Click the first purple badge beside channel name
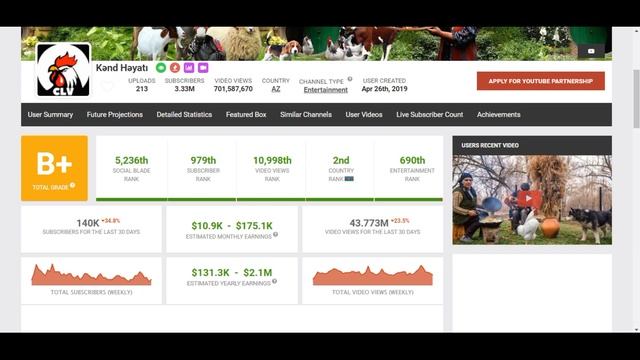The width and height of the screenshot is (640, 360). coord(189,68)
